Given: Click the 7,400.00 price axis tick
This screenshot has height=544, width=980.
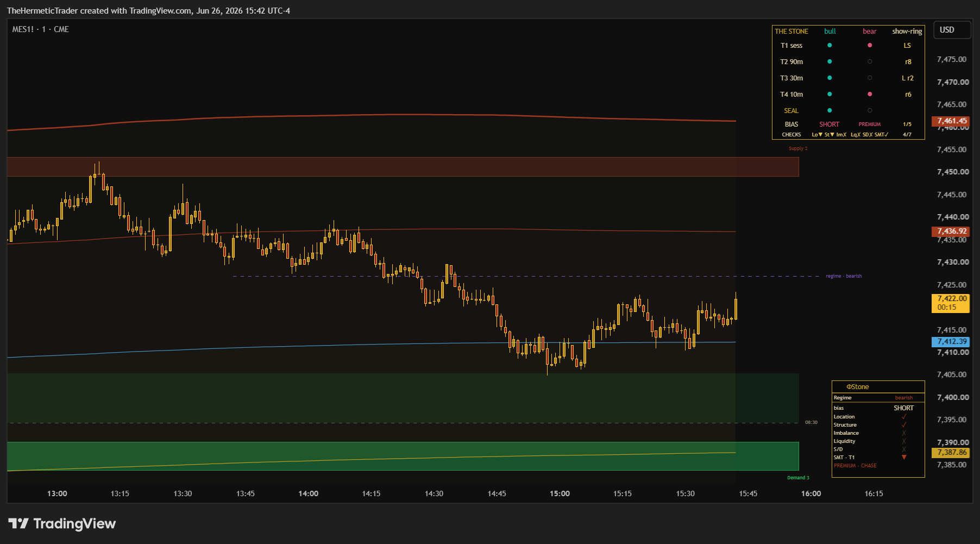Looking at the screenshot, I should pyautogui.click(x=953, y=397).
